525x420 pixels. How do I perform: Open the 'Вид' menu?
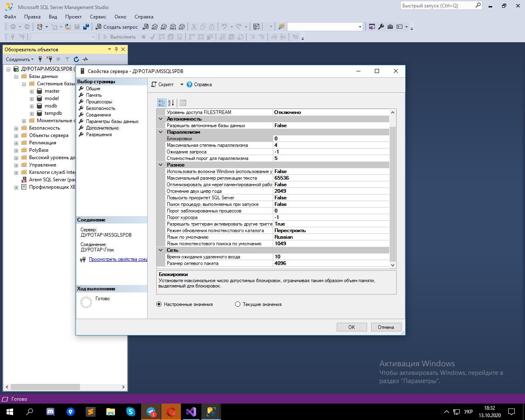53,17
